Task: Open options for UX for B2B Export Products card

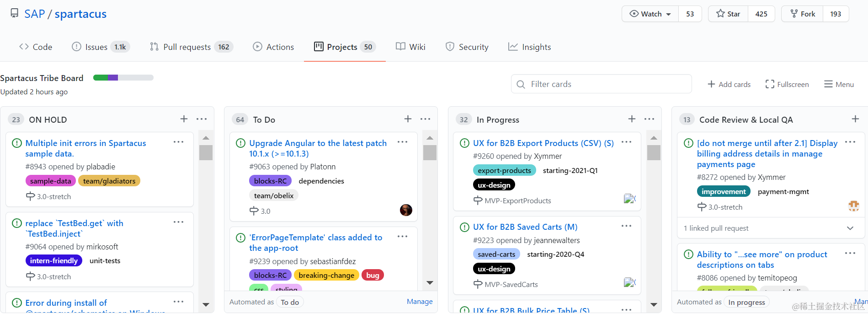Action: 627,142
